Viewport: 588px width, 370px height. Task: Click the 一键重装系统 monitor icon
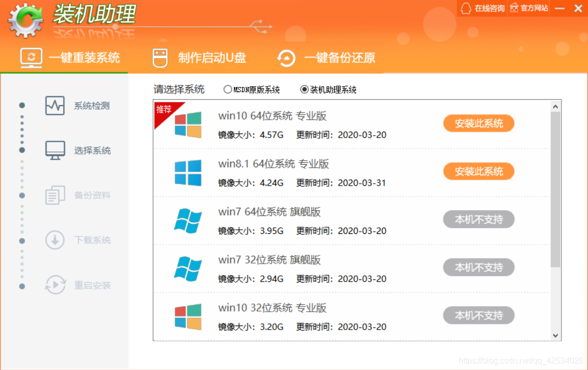(x=31, y=58)
